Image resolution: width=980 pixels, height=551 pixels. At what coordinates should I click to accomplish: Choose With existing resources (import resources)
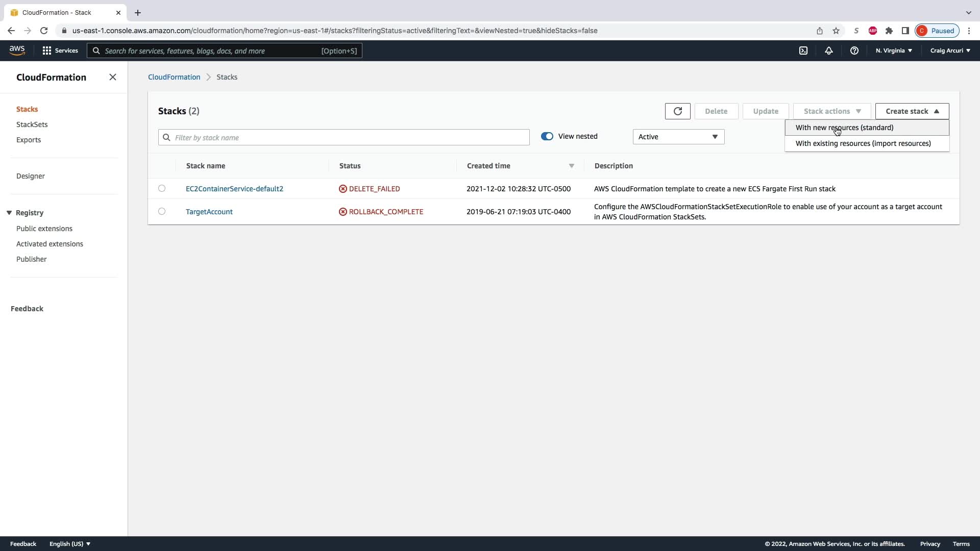(x=863, y=143)
